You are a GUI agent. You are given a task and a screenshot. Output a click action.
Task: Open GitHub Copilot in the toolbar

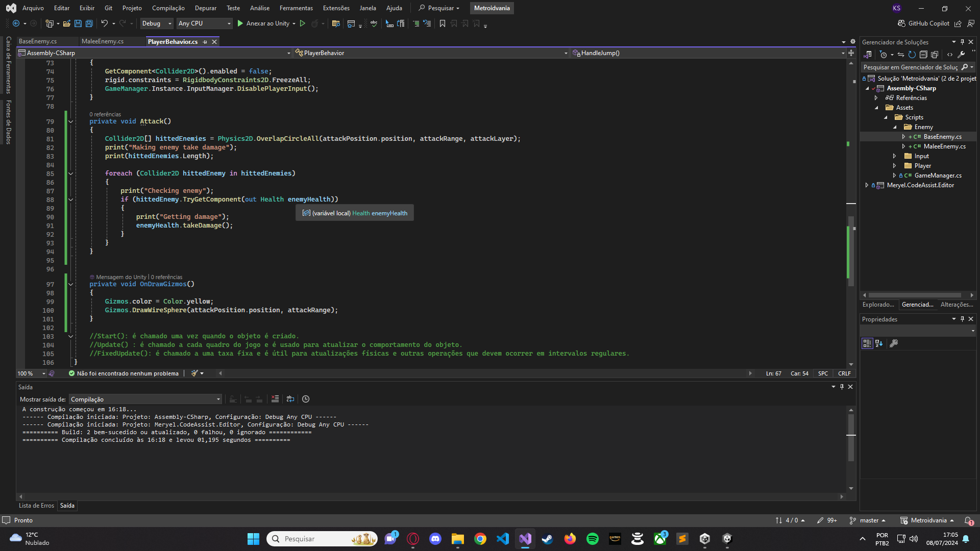coord(923,23)
